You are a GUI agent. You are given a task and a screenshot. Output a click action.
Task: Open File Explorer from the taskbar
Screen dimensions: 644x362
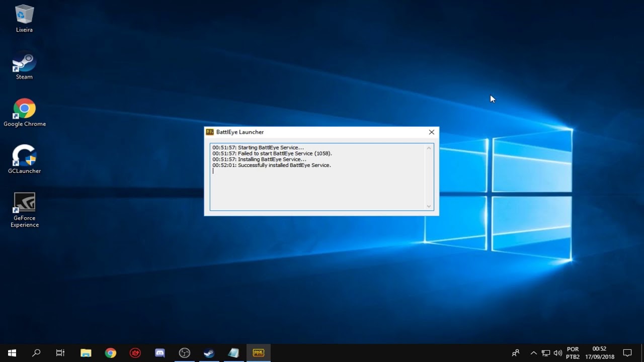point(86,353)
